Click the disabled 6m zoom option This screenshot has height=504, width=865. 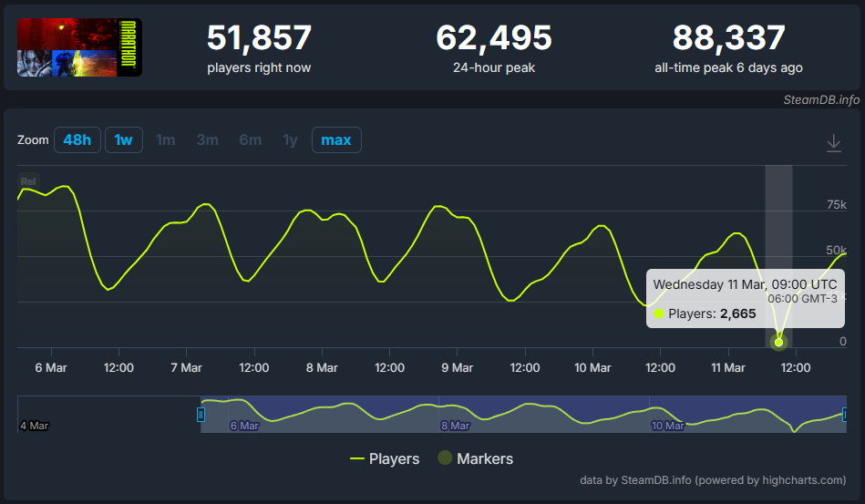(251, 140)
